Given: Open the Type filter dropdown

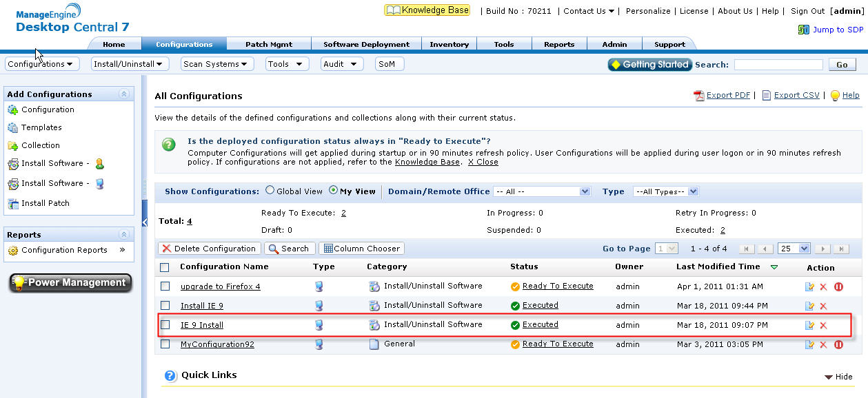Looking at the screenshot, I should 666,191.
